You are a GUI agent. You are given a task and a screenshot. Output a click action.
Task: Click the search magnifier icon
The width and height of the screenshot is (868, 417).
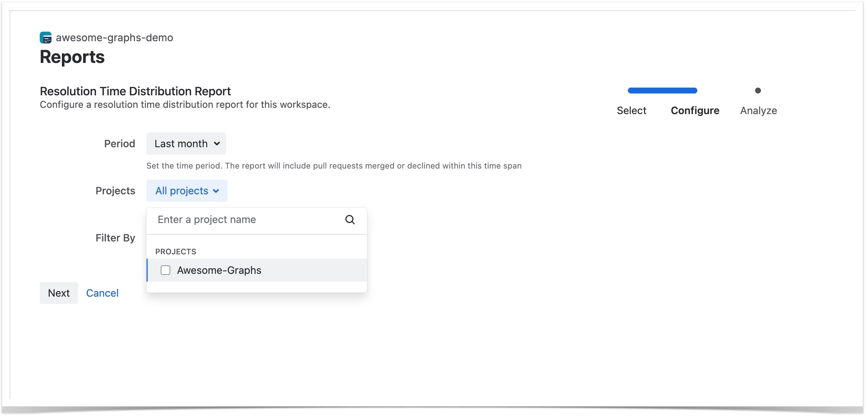pyautogui.click(x=350, y=220)
